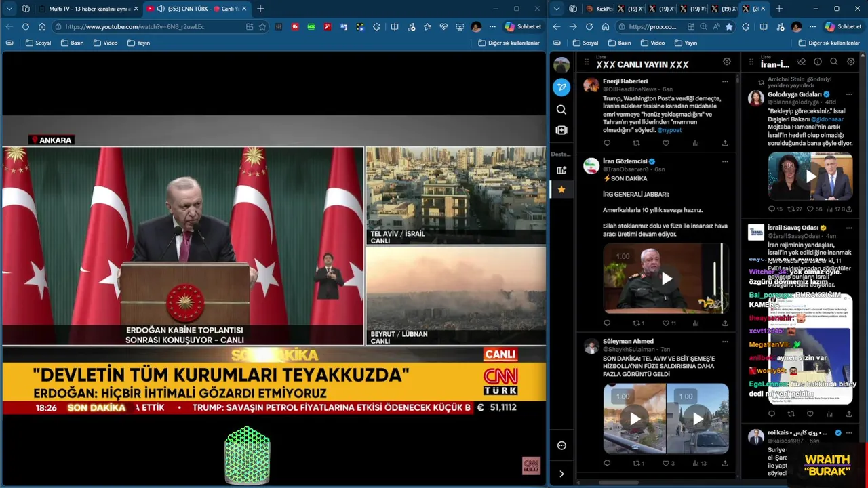The width and height of the screenshot is (868, 488).
Task: Open more menu on Enerji Haberleri post
Action: (725, 81)
